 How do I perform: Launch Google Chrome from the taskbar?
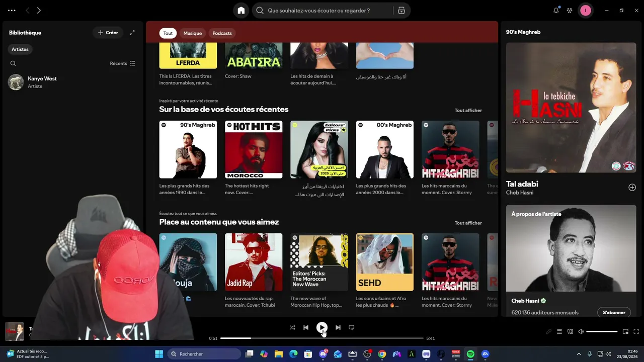pyautogui.click(x=382, y=354)
